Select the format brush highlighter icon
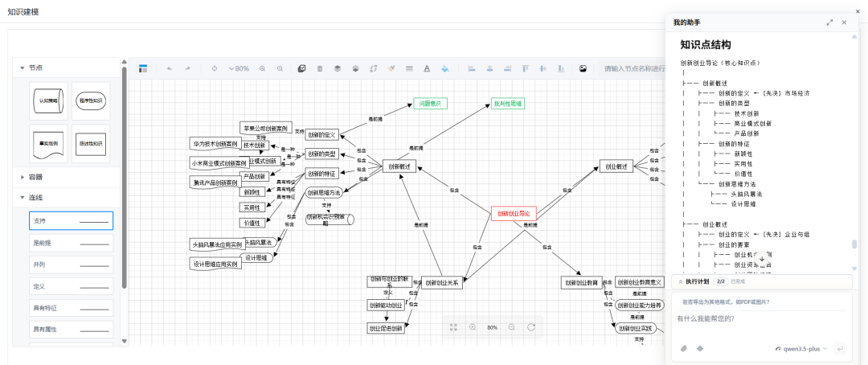The width and height of the screenshot is (868, 365). click(x=391, y=68)
